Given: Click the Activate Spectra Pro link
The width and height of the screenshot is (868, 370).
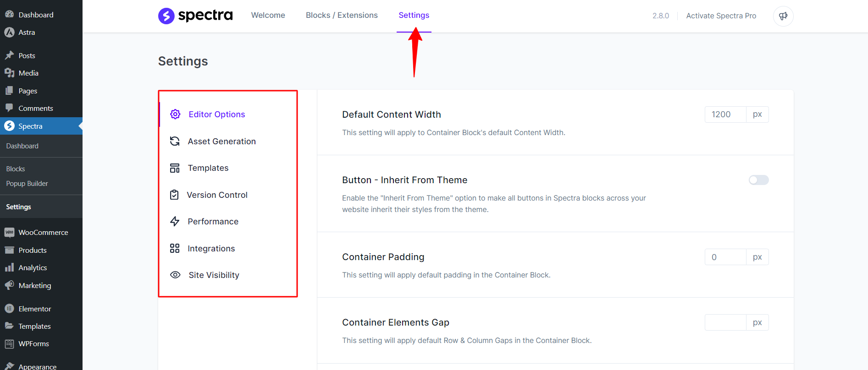Looking at the screenshot, I should click(721, 16).
